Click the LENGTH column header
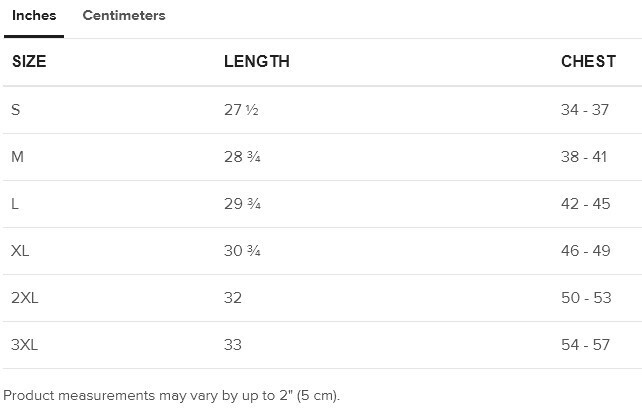The width and height of the screenshot is (642, 410). (257, 62)
